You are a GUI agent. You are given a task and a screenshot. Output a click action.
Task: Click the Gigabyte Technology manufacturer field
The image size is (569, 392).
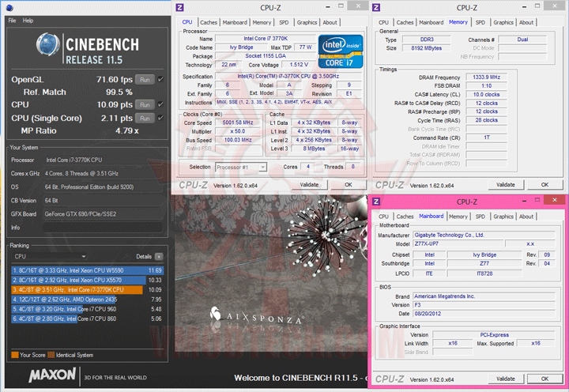tap(484, 235)
